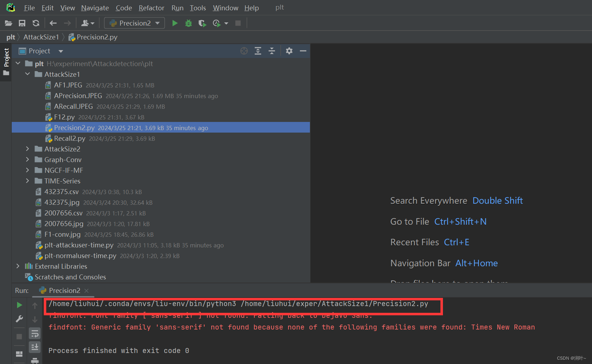Toggle scroll-to-end in the console output

click(x=35, y=347)
